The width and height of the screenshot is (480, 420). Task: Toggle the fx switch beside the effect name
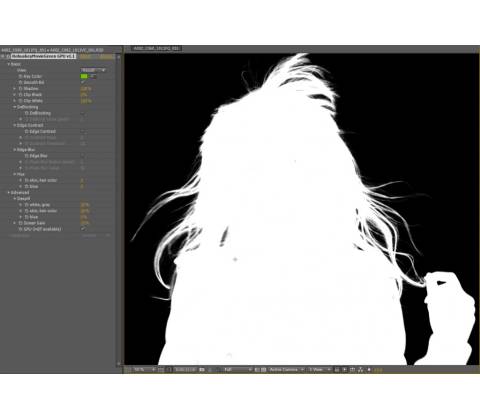tap(8, 56)
